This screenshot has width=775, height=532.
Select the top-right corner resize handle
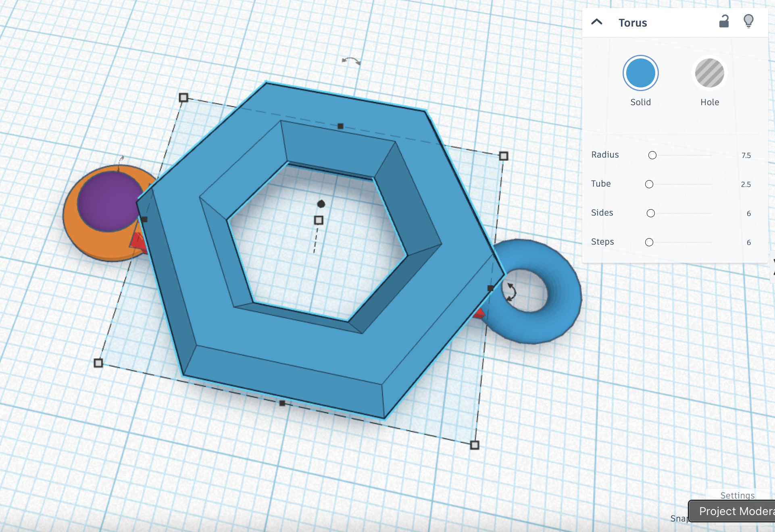[504, 156]
